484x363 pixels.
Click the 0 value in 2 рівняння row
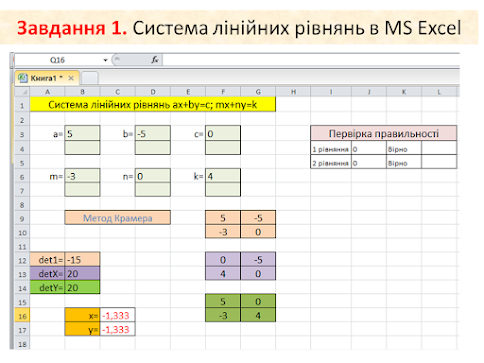click(x=369, y=163)
